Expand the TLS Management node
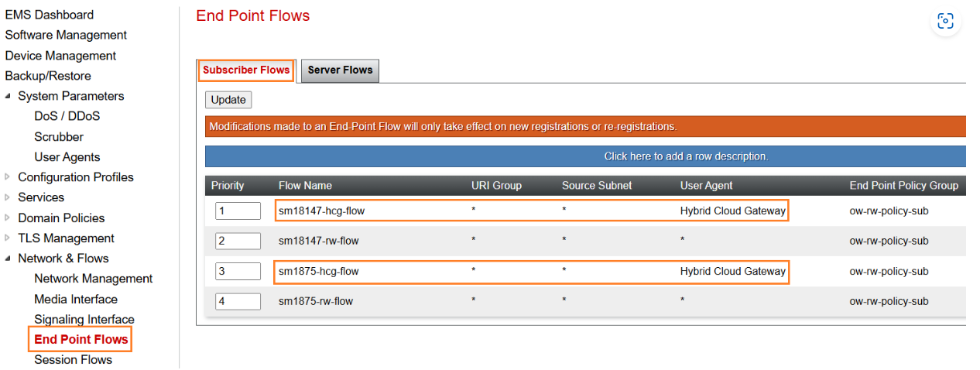 8,238
